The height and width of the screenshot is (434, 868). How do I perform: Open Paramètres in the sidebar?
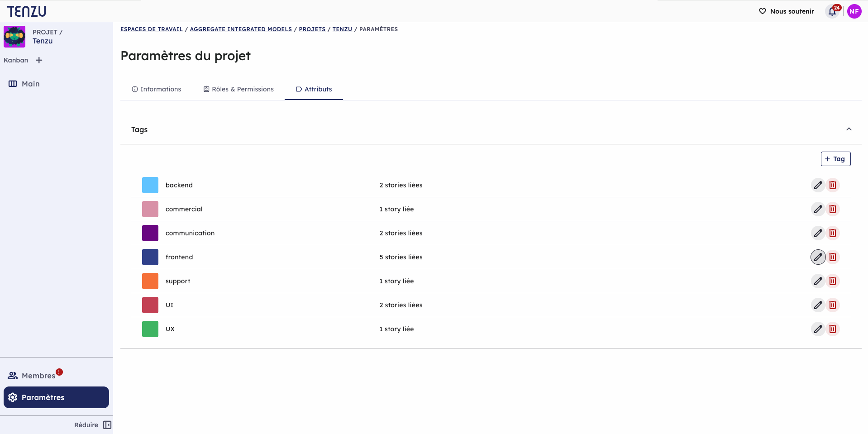click(x=56, y=397)
